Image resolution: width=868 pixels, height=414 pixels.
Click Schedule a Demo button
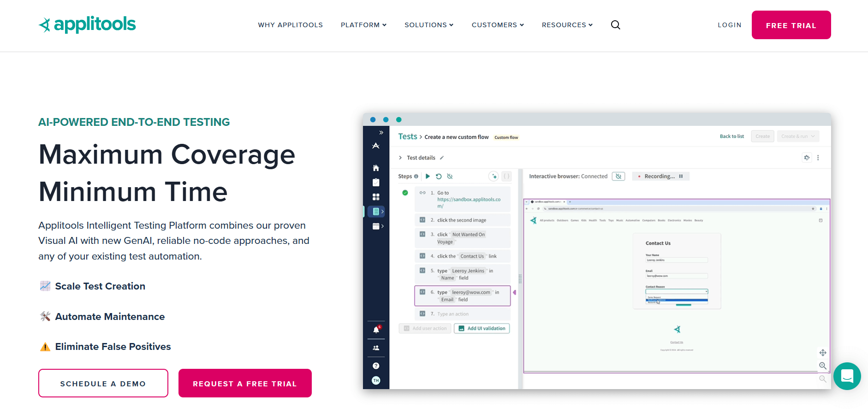(x=103, y=383)
